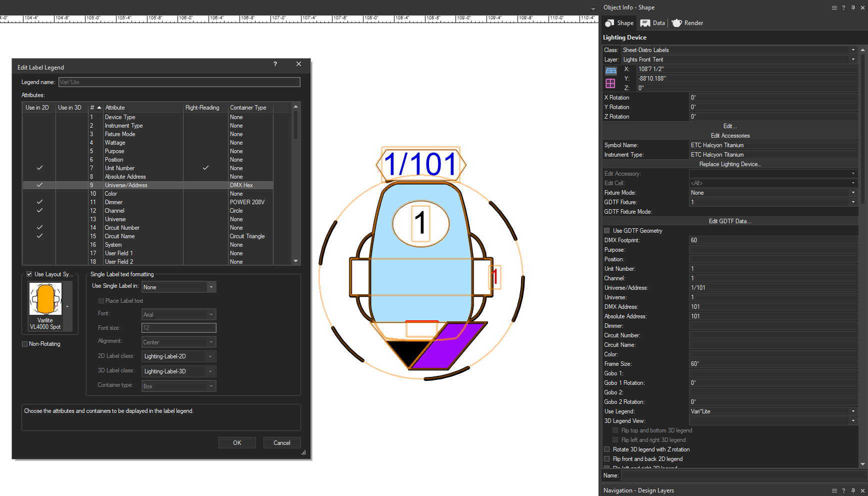The width and height of the screenshot is (868, 496).
Task: Click the Object Info panel help icon
Action: (843, 8)
